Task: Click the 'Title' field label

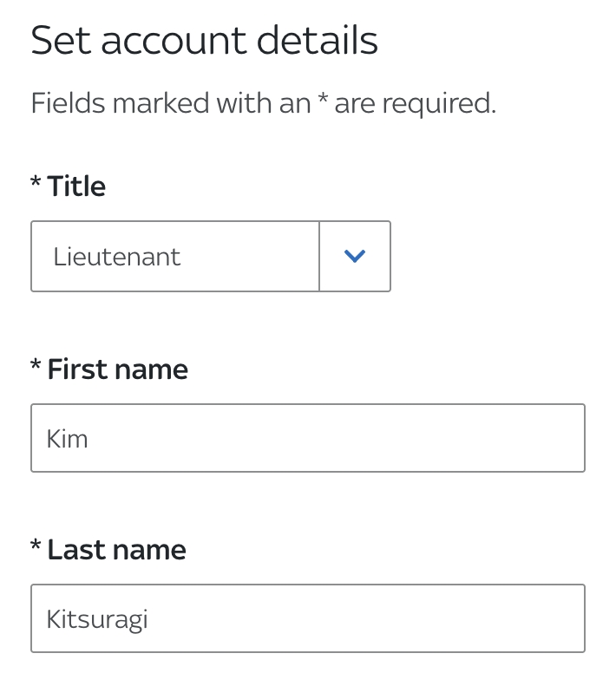Action: click(76, 186)
